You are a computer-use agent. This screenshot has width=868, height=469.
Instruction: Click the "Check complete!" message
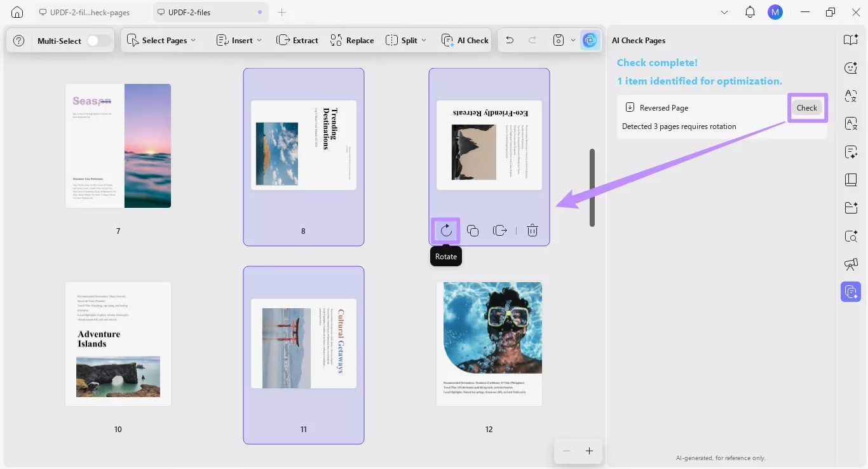[x=657, y=62]
